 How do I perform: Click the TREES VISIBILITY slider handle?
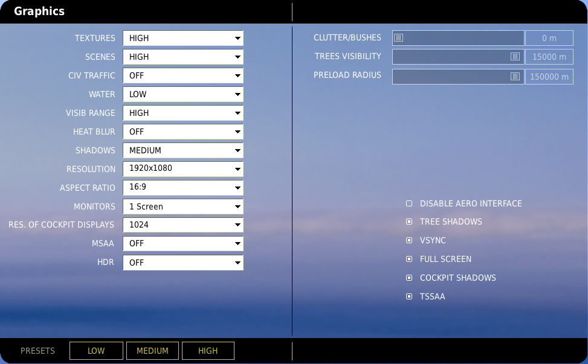point(515,57)
